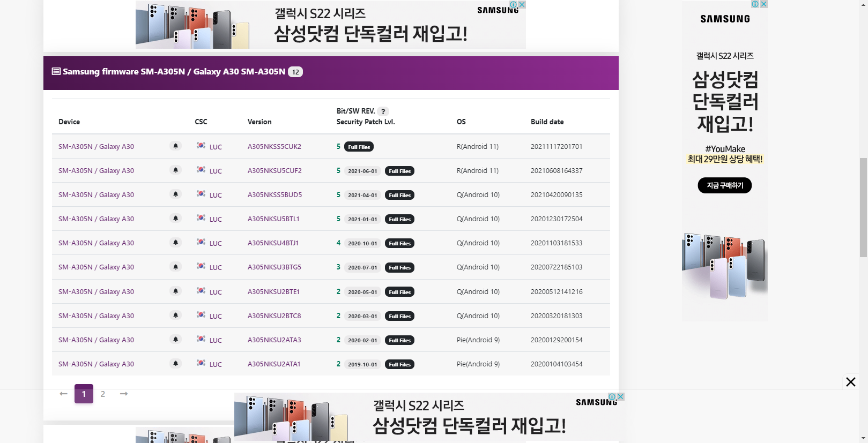The height and width of the screenshot is (443, 868).
Task: Click Korea flag icon in A305NKSU2ATA3 row
Action: click(201, 339)
